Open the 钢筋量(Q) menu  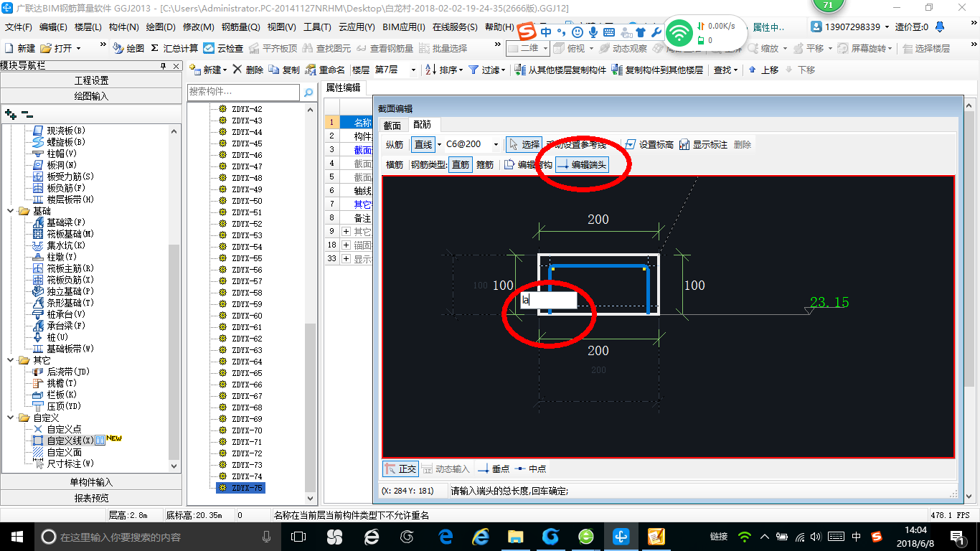tap(240, 27)
